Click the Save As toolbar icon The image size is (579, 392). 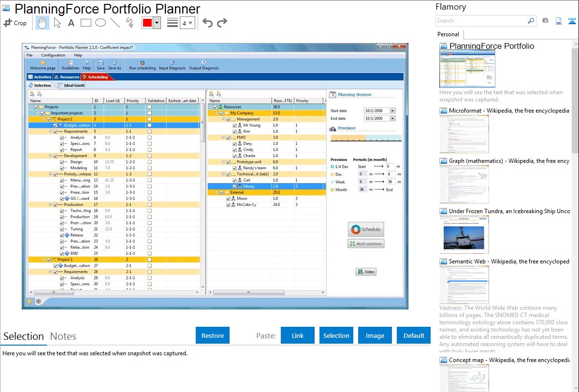pyautogui.click(x=114, y=65)
